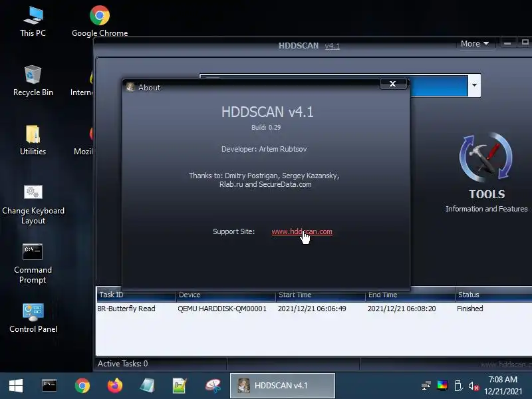Open the green chart taskbar application
Image resolution: width=532 pixels, height=399 pixels.
(180, 386)
